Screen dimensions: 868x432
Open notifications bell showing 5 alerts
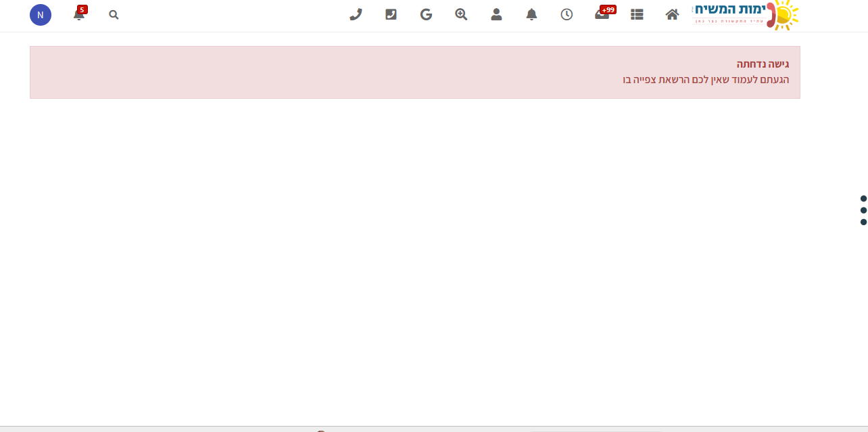[x=79, y=14]
